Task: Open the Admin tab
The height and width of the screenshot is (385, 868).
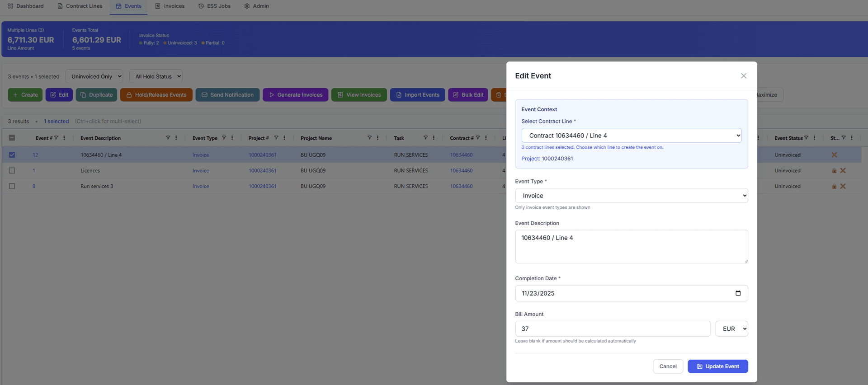Action: tap(257, 6)
